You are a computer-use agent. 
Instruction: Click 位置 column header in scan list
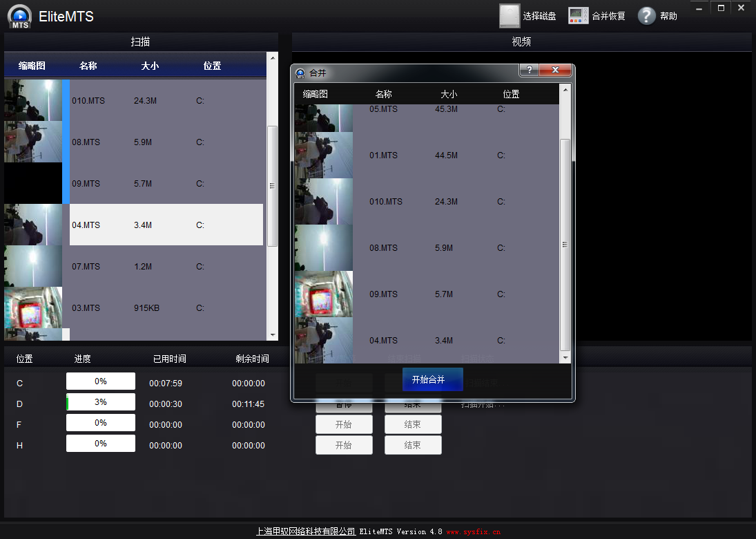point(212,66)
